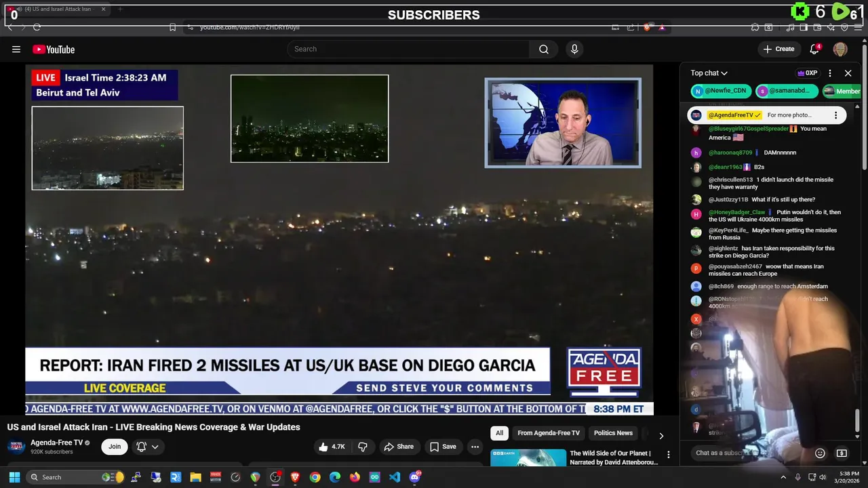Open browser main hamburger menu
The width and height of the screenshot is (868, 488).
tap(859, 27)
